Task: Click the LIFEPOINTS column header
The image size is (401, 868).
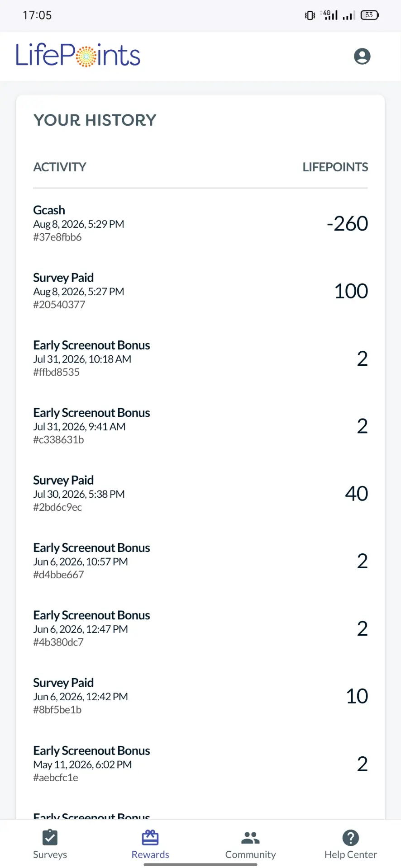Action: coord(335,167)
